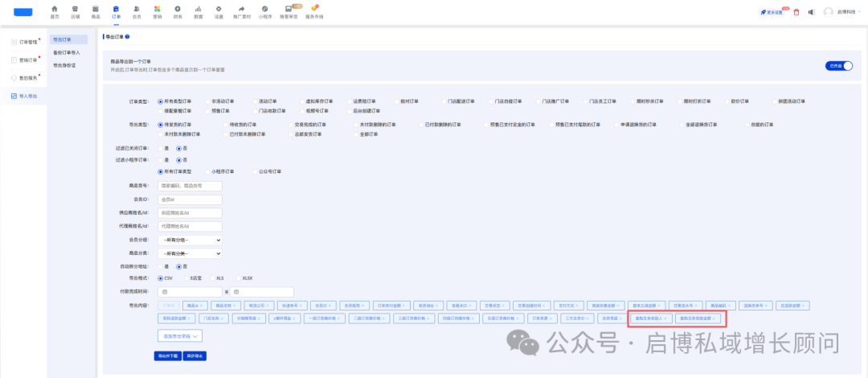Viewport: 868px width, 378px height.
Task: Remove the 商品名称 export field tag
Action: [x=235, y=306]
